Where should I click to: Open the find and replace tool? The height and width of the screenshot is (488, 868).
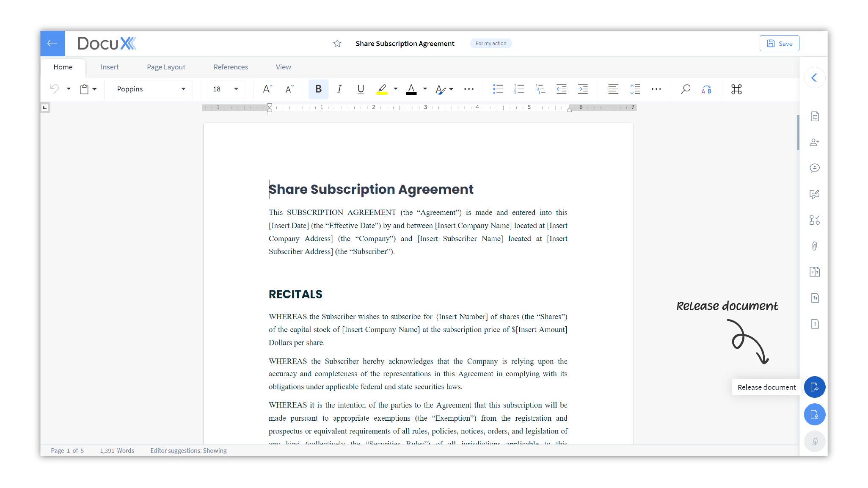pos(706,89)
